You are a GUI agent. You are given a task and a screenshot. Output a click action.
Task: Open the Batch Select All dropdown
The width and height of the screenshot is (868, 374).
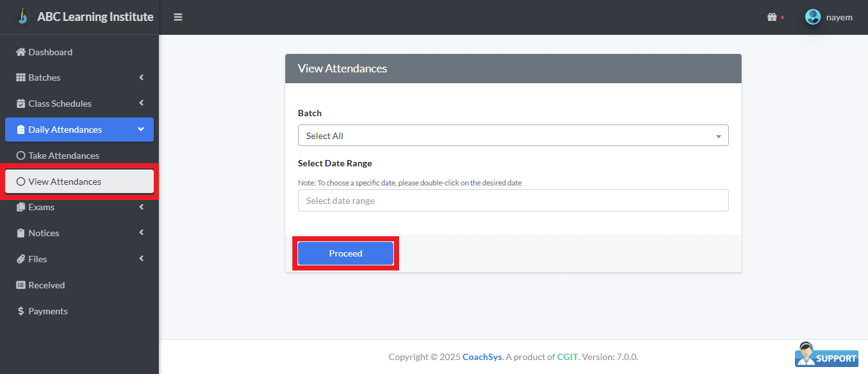[513, 136]
